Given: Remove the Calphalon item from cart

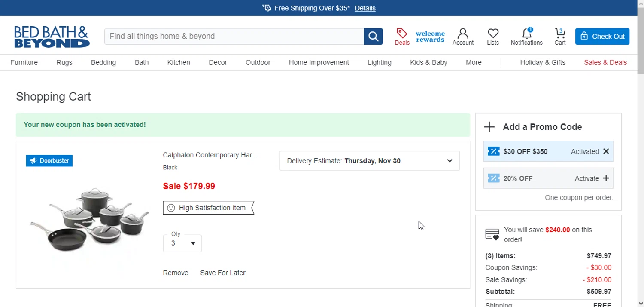Looking at the screenshot, I should pyautogui.click(x=176, y=273).
